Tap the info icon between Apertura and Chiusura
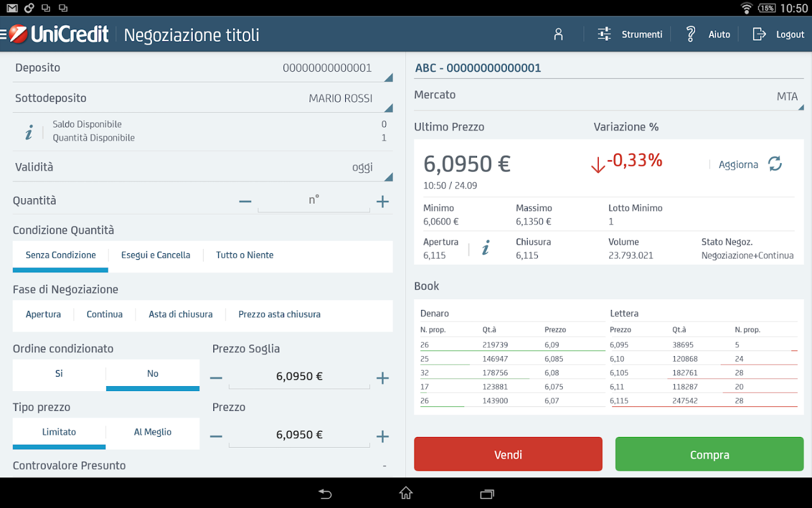 pyautogui.click(x=486, y=247)
